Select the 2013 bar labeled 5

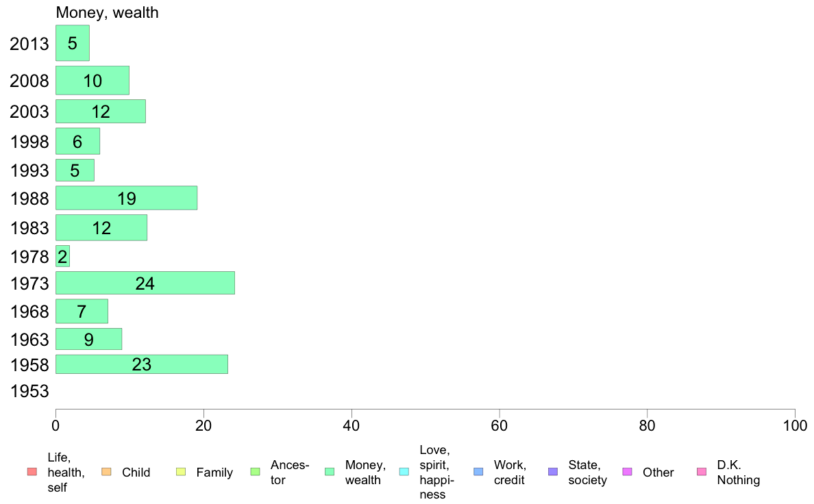click(72, 43)
